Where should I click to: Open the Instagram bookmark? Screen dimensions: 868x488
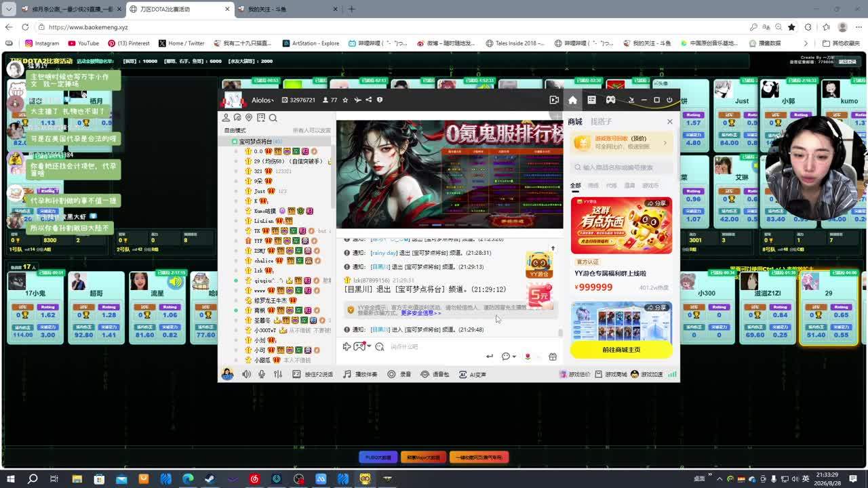pyautogui.click(x=42, y=43)
